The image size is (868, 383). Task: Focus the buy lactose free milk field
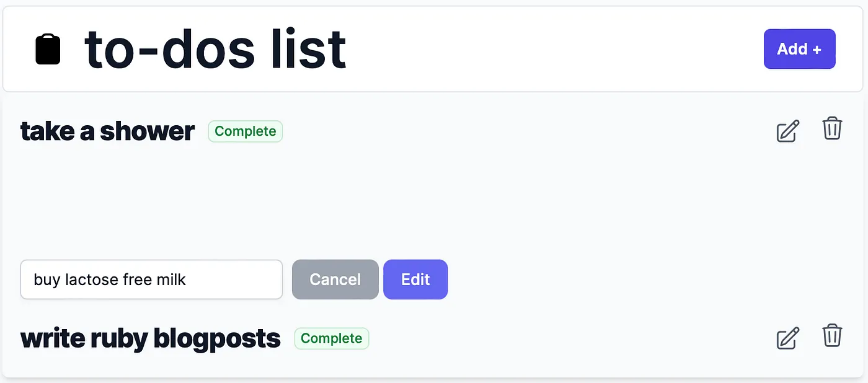(151, 280)
